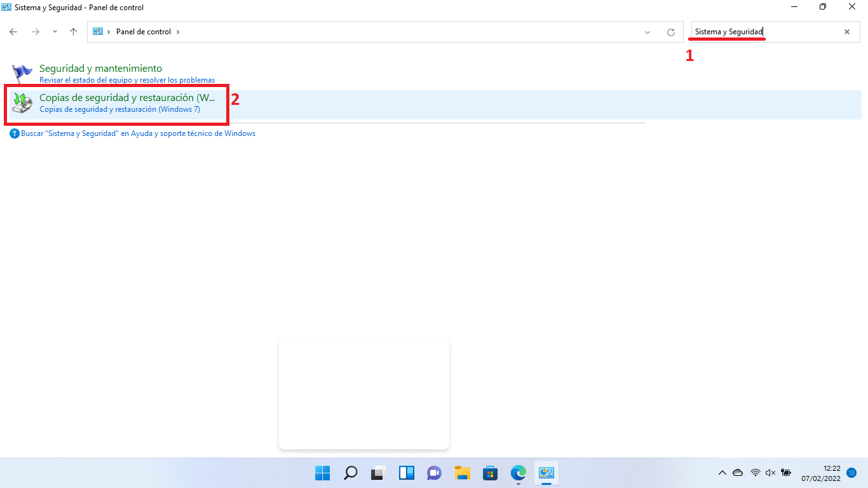Click the blue help question mark icon
The height and width of the screenshot is (488, 868).
(x=15, y=134)
